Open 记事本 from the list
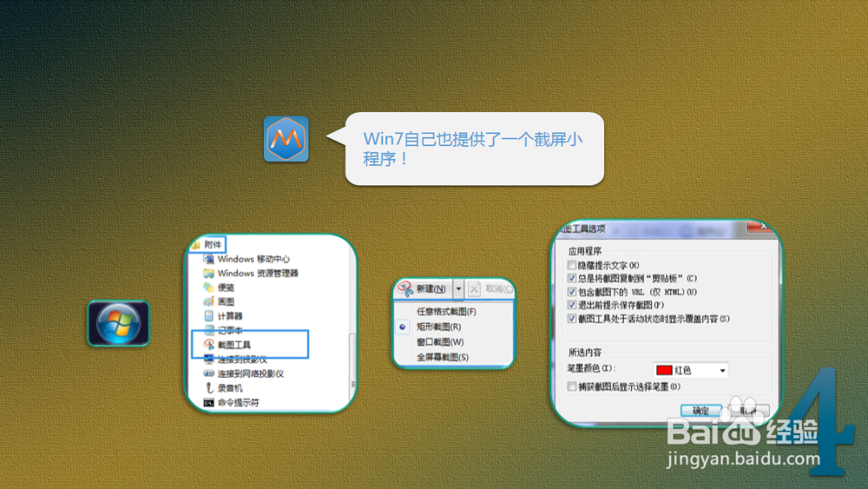This screenshot has height=489, width=868. [x=230, y=330]
